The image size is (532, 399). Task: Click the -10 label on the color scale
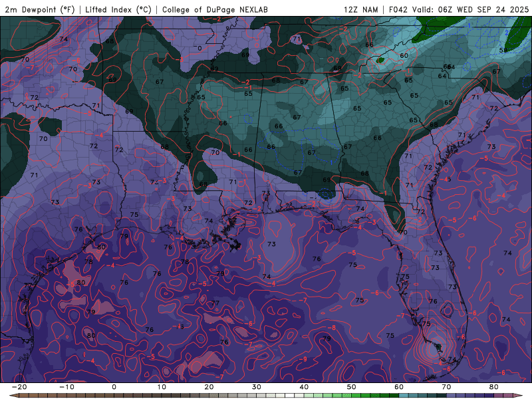tap(66, 387)
